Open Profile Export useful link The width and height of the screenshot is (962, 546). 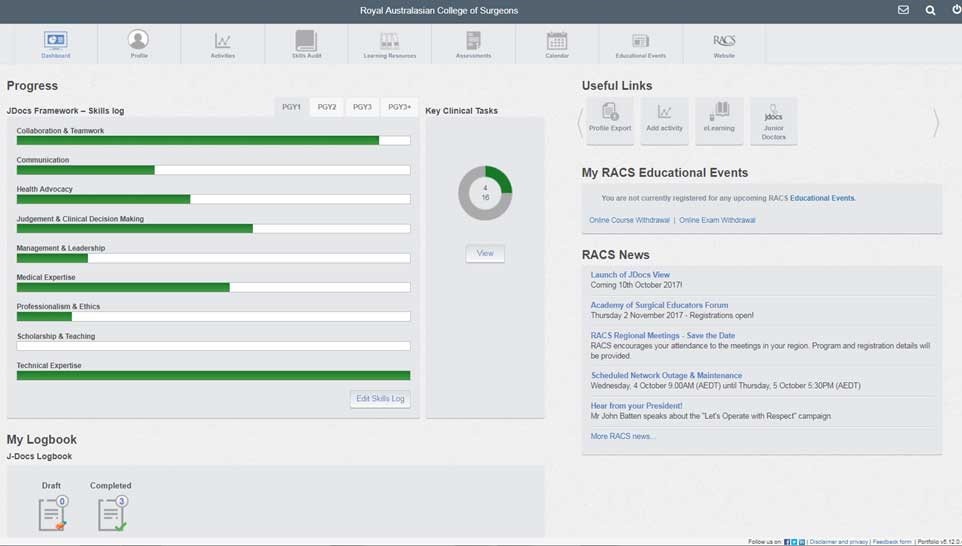pyautogui.click(x=610, y=120)
